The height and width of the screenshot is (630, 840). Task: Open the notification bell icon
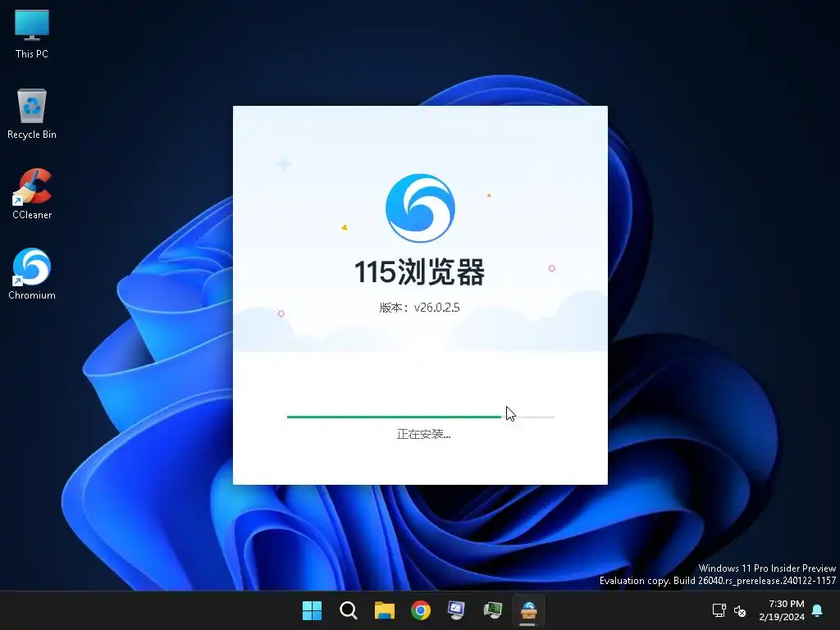point(818,610)
